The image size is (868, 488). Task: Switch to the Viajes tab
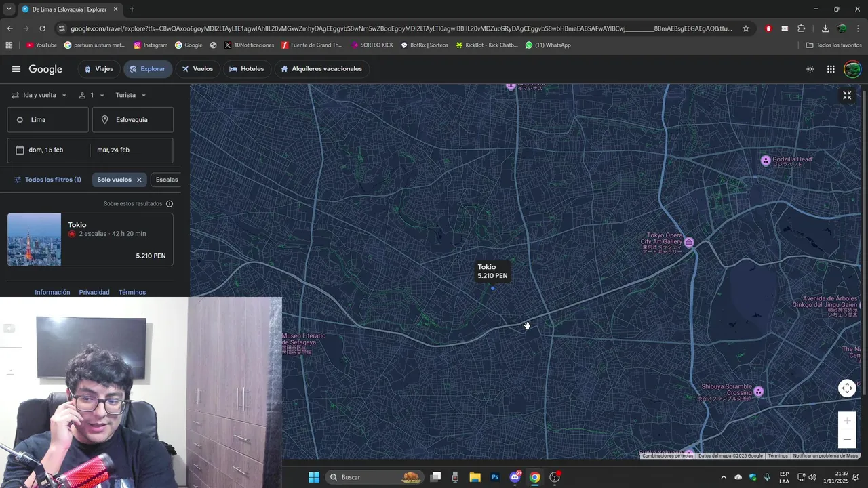[99, 69]
